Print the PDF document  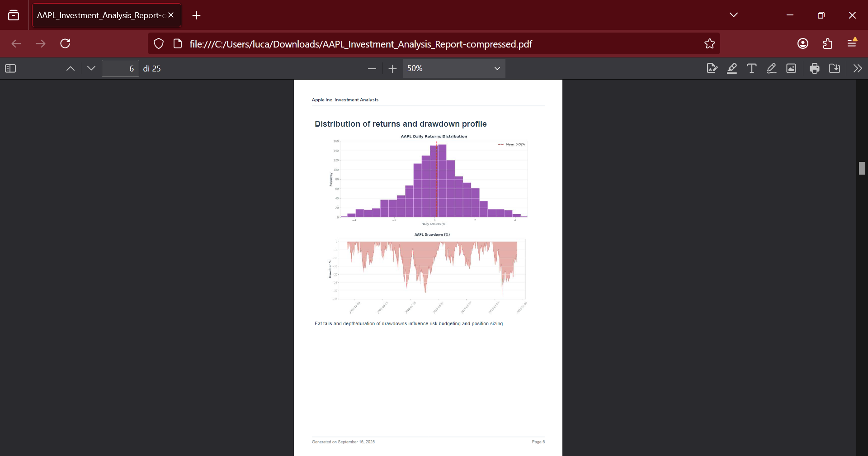click(x=815, y=68)
